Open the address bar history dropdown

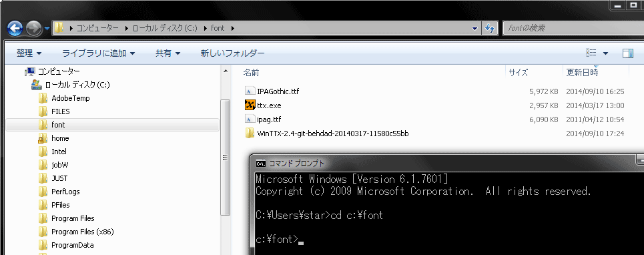click(475, 28)
